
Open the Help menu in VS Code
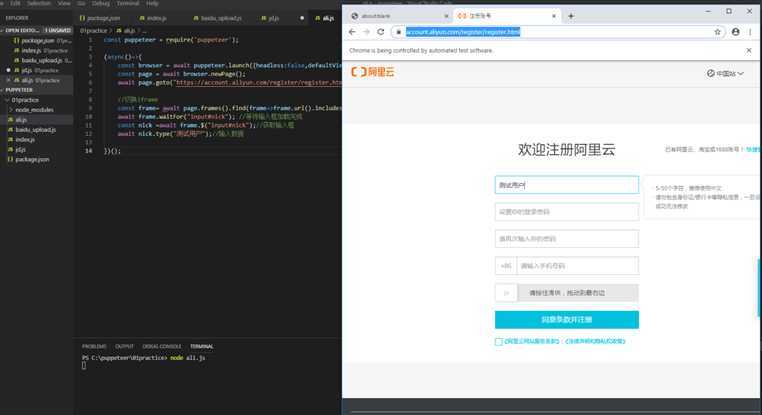pyautogui.click(x=152, y=3)
